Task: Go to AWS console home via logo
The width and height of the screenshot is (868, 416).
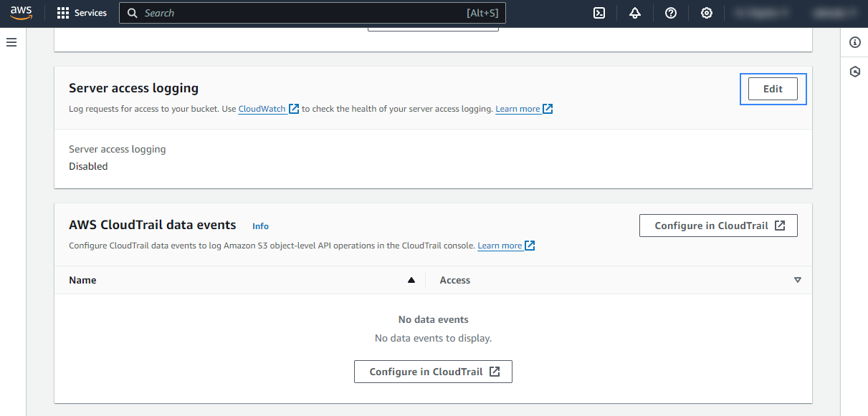Action: (x=22, y=13)
